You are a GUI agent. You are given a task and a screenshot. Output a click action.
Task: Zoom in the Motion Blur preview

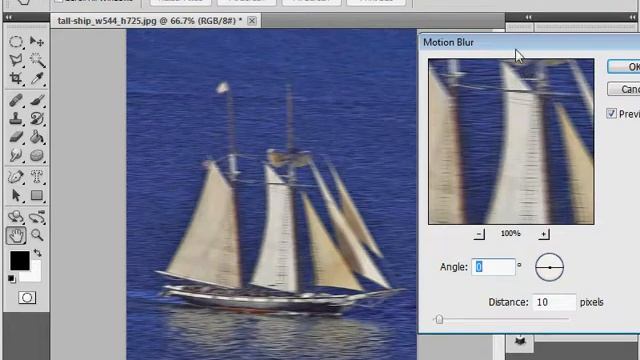544,234
